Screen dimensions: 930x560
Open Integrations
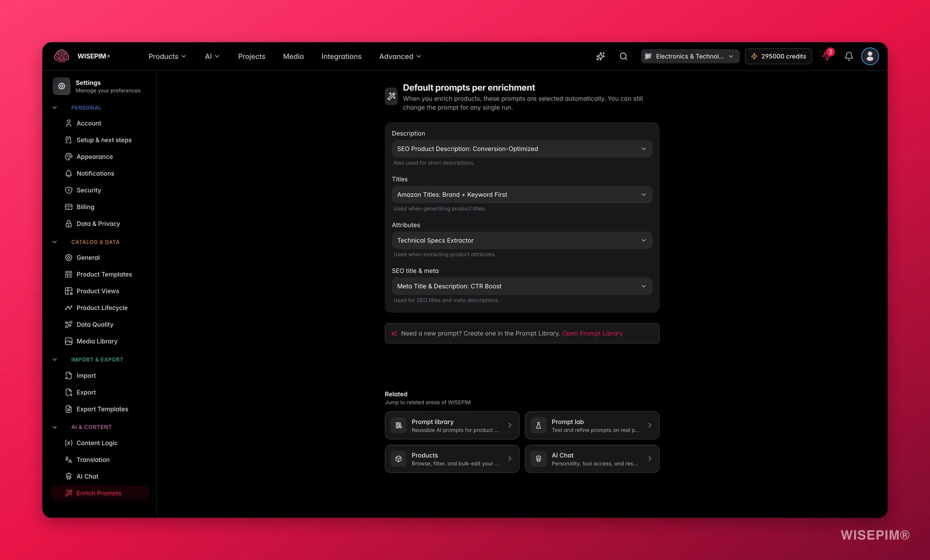(x=341, y=56)
